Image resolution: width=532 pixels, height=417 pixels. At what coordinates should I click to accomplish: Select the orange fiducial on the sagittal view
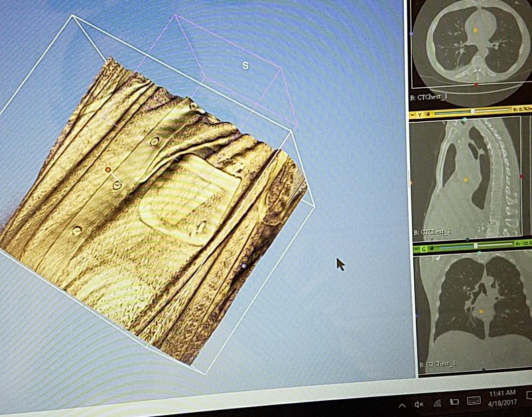(x=465, y=180)
